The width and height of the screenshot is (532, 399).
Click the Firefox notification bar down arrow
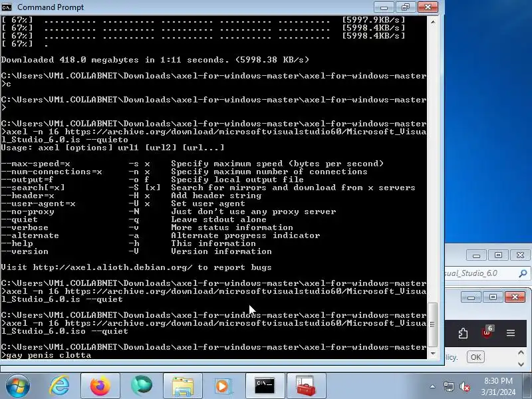pyautogui.click(x=521, y=364)
